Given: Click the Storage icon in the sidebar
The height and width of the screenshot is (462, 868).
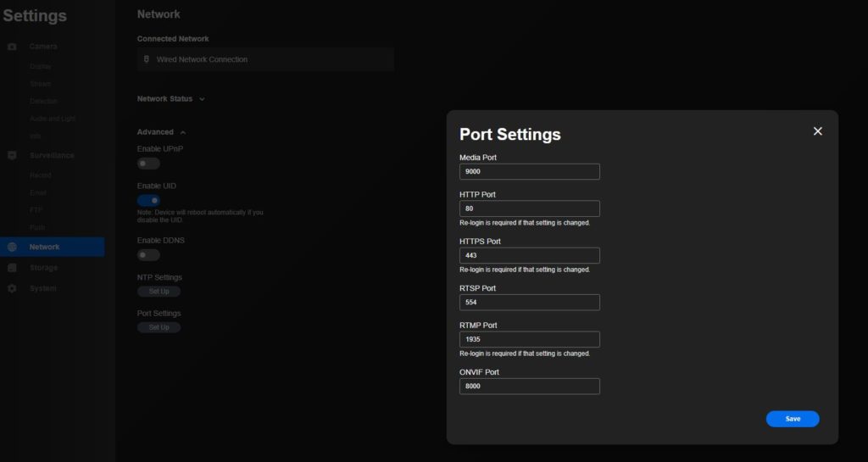Looking at the screenshot, I should point(12,268).
